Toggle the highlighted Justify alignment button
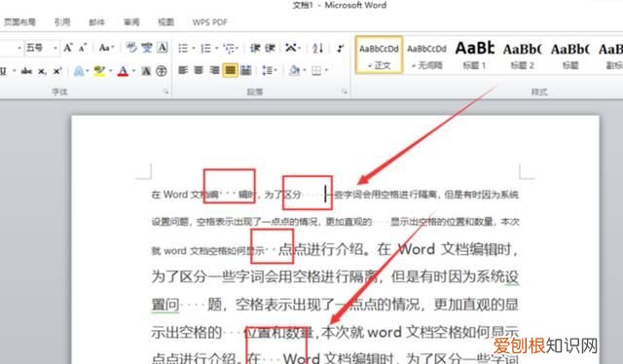The height and width of the screenshot is (364, 623). click(x=230, y=70)
